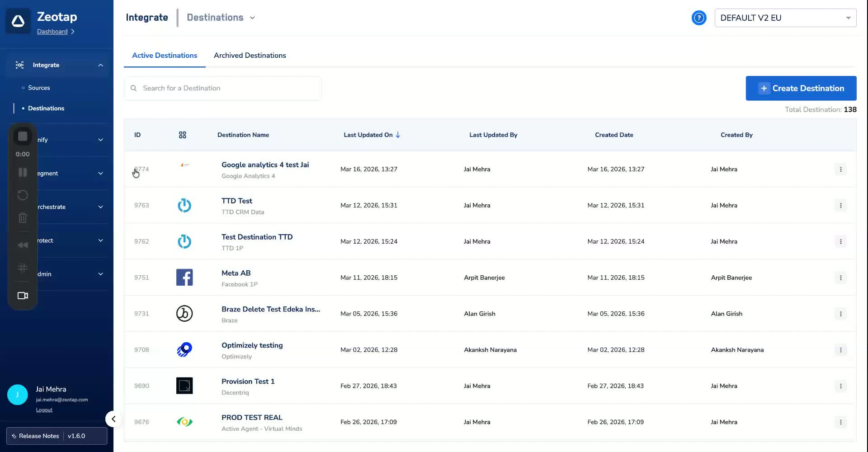Expand the Admin sidebar section
Viewport: 868px width, 452px height.
pyautogui.click(x=100, y=274)
